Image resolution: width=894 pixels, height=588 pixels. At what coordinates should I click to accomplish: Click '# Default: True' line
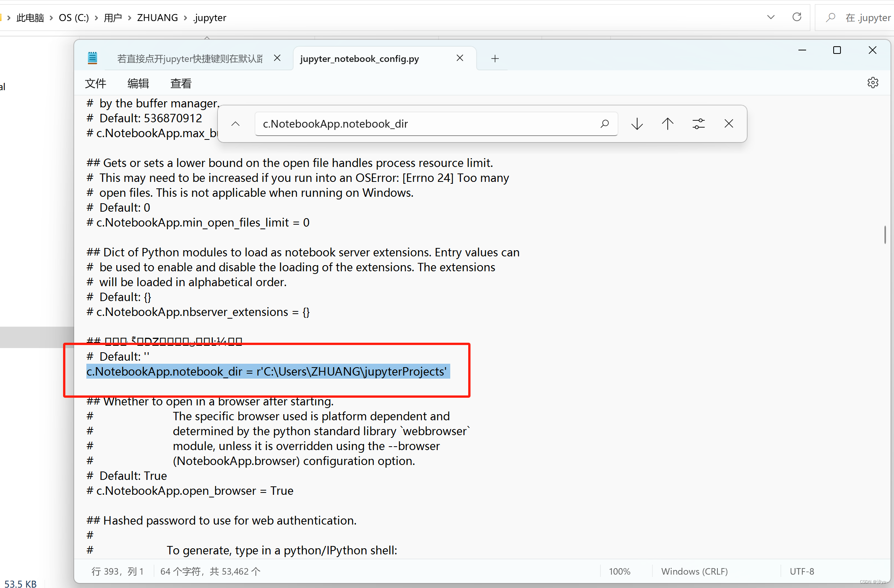pos(127,476)
